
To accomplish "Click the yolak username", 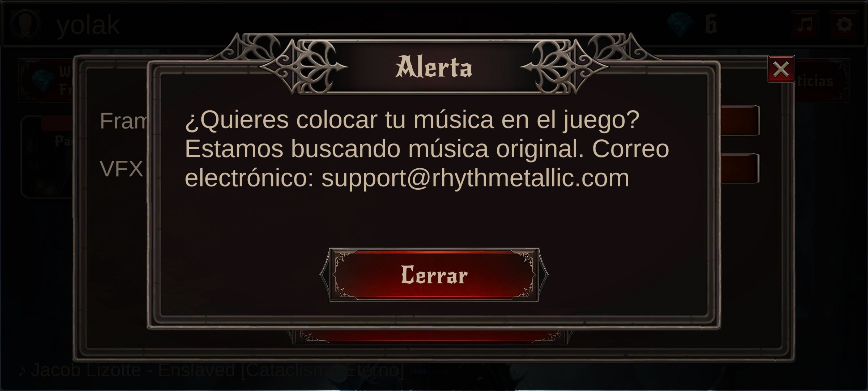I will click(x=88, y=25).
